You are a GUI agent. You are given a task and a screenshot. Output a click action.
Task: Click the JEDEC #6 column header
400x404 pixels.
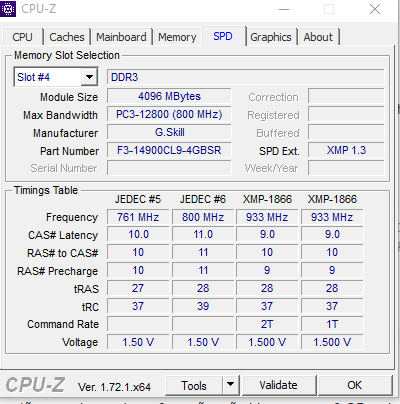click(x=203, y=199)
